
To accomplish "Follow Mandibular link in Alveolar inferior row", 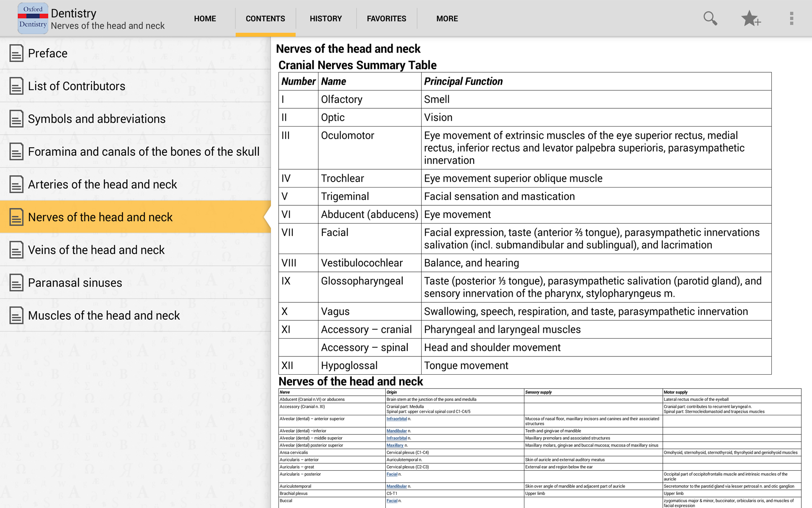I will coord(397,431).
